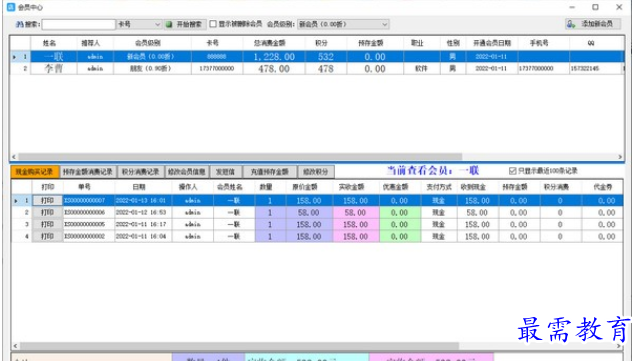Click right arrow of member list scrollbar
Viewport: 639px width, 361px height.
click(620, 156)
